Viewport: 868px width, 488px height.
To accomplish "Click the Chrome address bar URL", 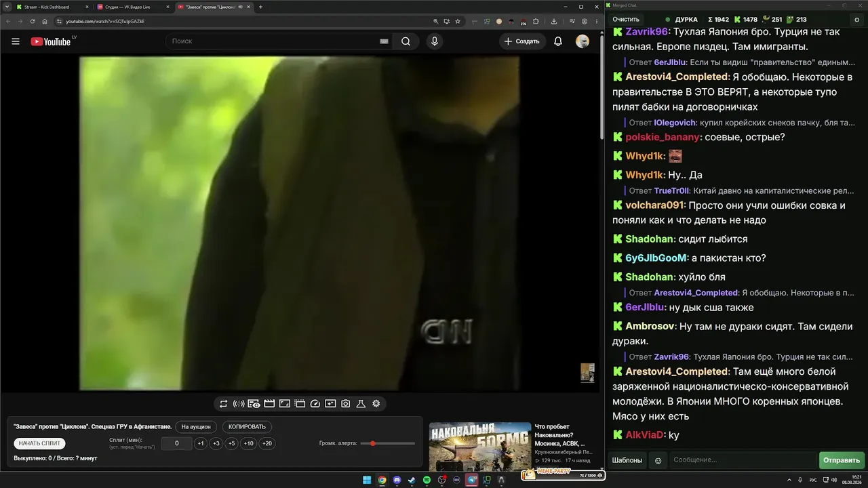I will click(105, 21).
